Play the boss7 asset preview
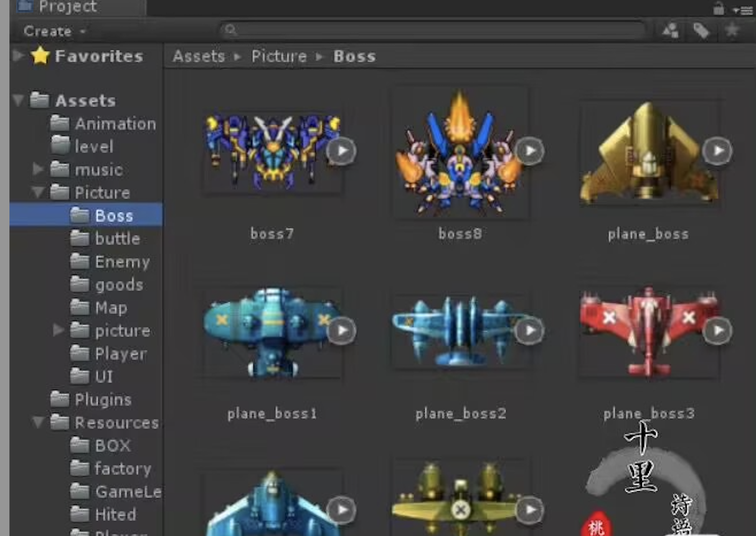The width and height of the screenshot is (756, 536). (341, 150)
